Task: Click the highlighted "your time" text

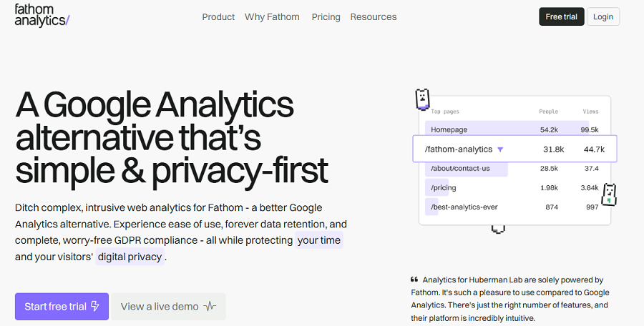Action: 318,240
